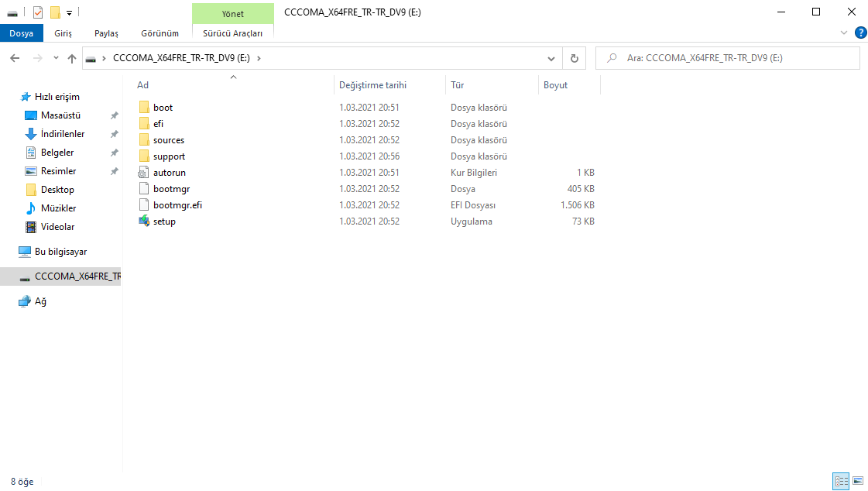The height and width of the screenshot is (491, 868).
Task: Open Masaüstü in the navigation pane
Action: (60, 115)
